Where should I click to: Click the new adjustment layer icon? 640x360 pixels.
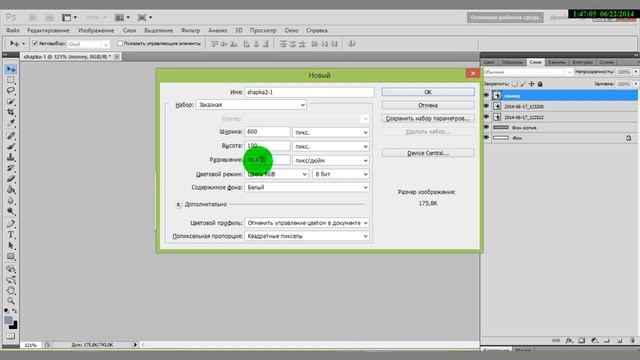[595, 340]
